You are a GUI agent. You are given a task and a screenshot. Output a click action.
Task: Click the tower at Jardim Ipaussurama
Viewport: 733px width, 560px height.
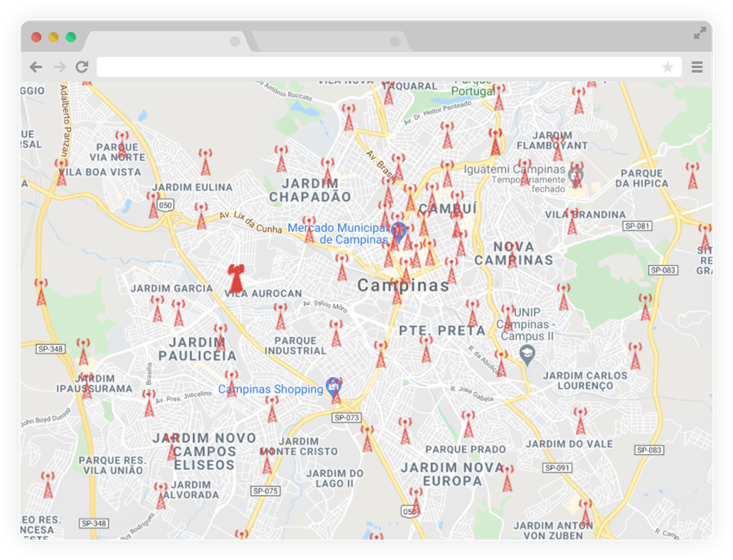click(87, 385)
